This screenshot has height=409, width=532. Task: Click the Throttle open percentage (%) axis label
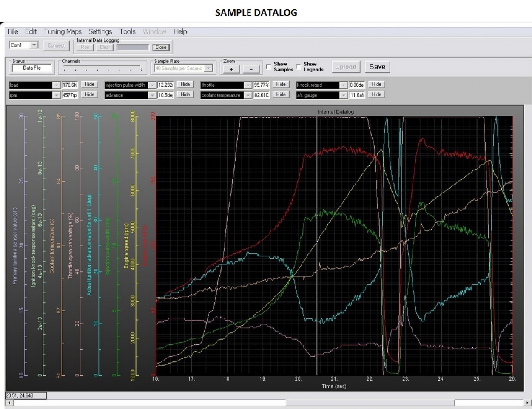71,246
